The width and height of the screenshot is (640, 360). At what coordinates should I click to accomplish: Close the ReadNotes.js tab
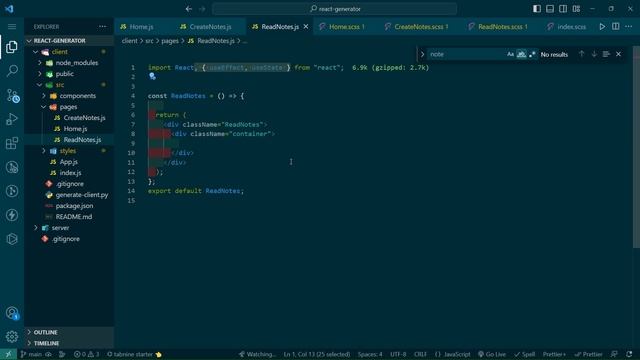pyautogui.click(x=306, y=27)
